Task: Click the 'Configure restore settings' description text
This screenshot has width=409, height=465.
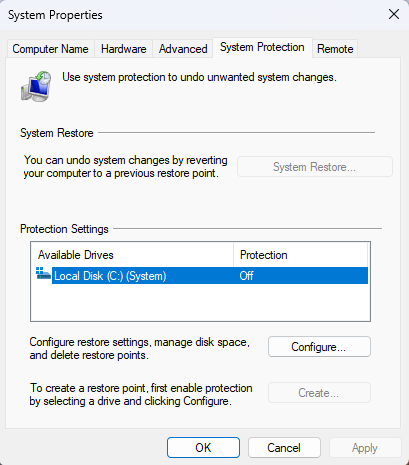Action: click(140, 349)
